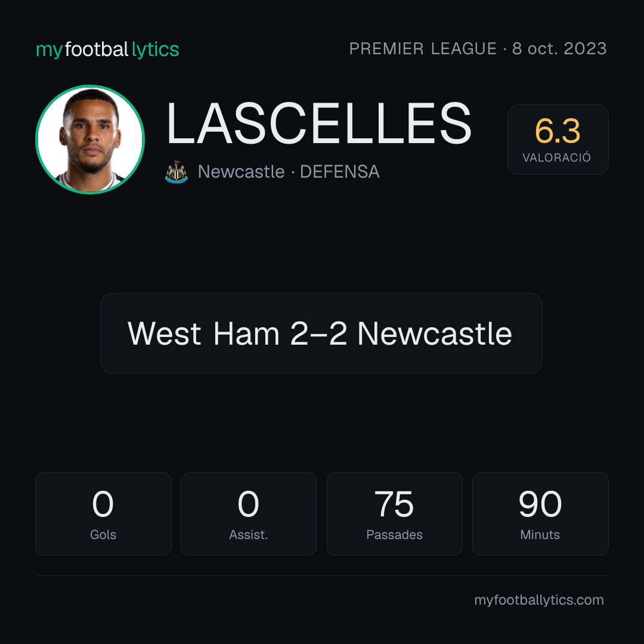Select the Gols stat card
Screen dimensions: 644x644
[103, 514]
